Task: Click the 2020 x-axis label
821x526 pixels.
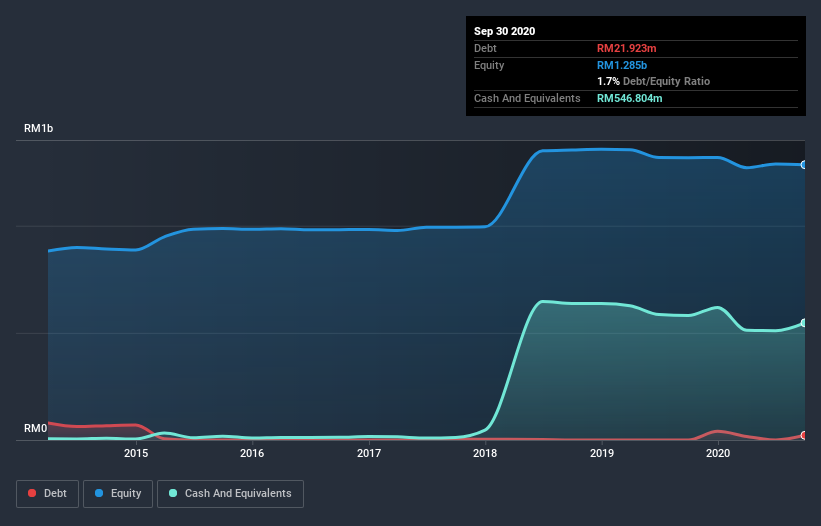Action: 718,453
